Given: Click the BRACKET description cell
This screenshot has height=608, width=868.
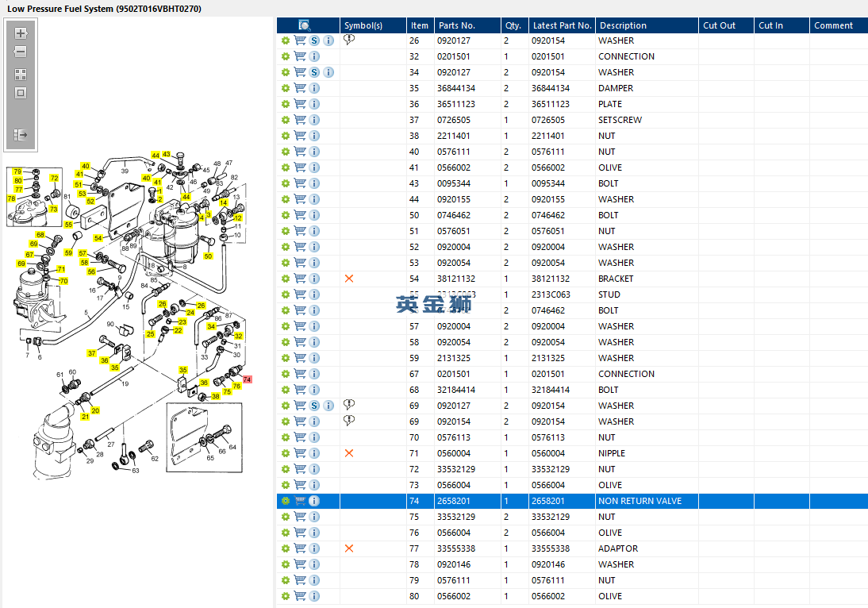Looking at the screenshot, I should click(x=647, y=279).
